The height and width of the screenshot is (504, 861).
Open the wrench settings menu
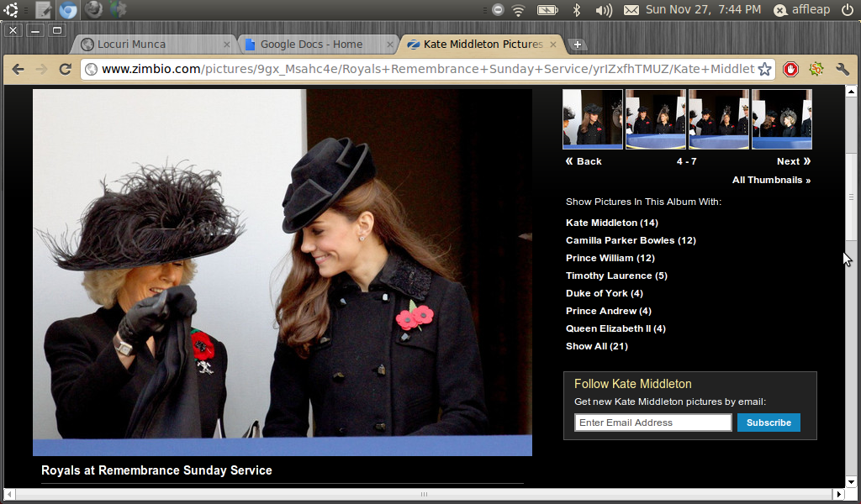pos(843,69)
